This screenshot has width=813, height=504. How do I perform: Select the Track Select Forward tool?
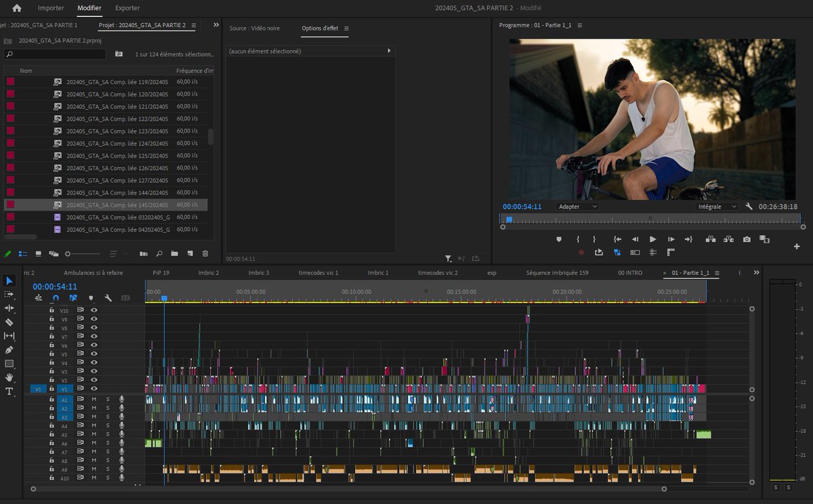pyautogui.click(x=9, y=294)
